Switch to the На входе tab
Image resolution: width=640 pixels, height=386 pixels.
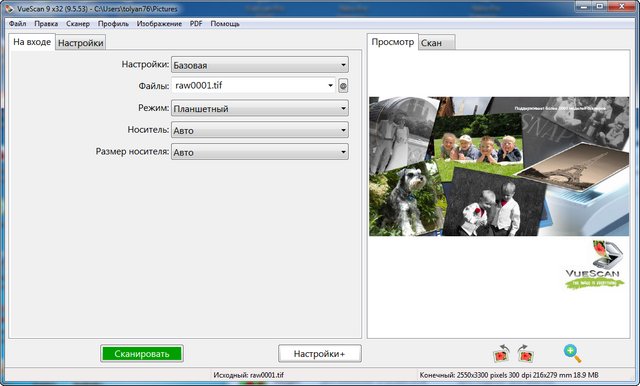pos(32,42)
